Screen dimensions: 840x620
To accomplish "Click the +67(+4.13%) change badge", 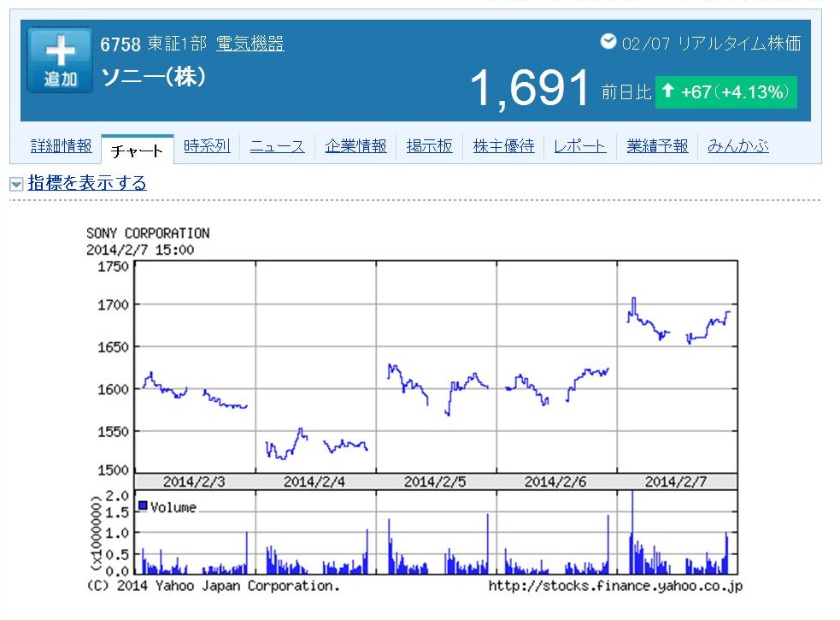I will click(x=726, y=92).
